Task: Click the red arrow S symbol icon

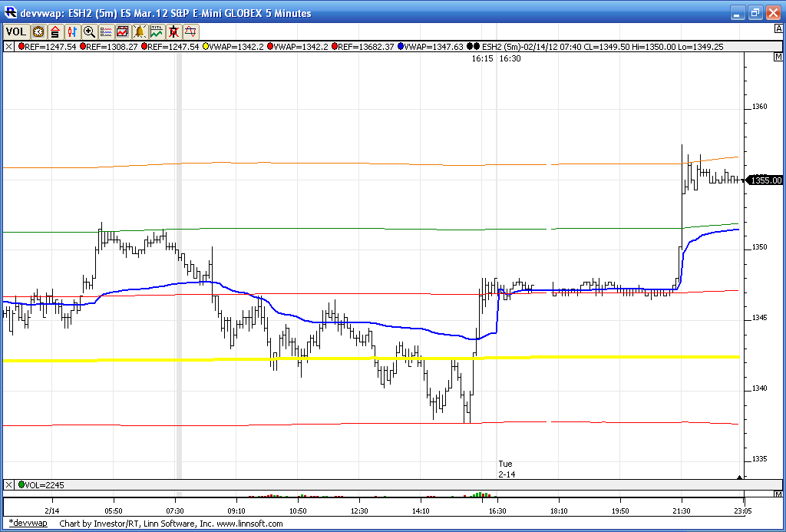Action: pos(55,32)
